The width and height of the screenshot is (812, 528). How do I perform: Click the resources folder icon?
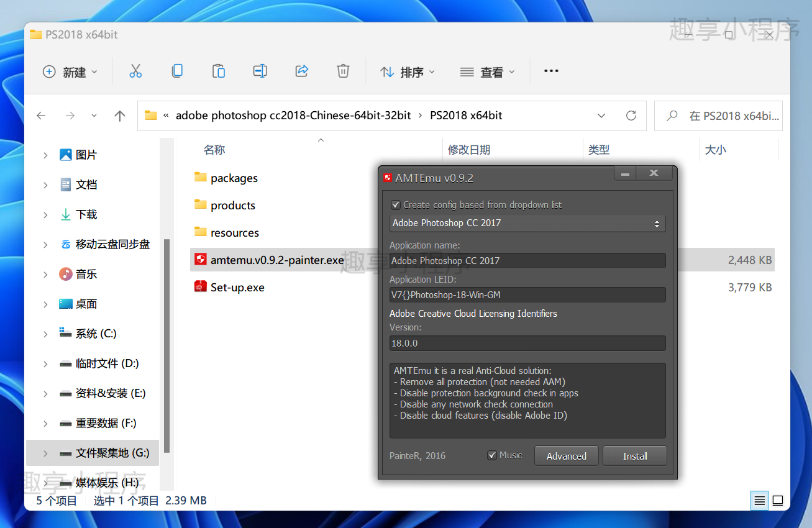[200, 232]
